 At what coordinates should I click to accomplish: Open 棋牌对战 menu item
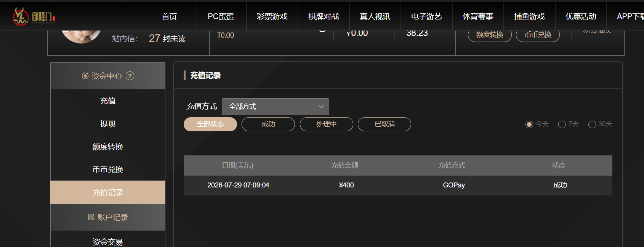324,16
